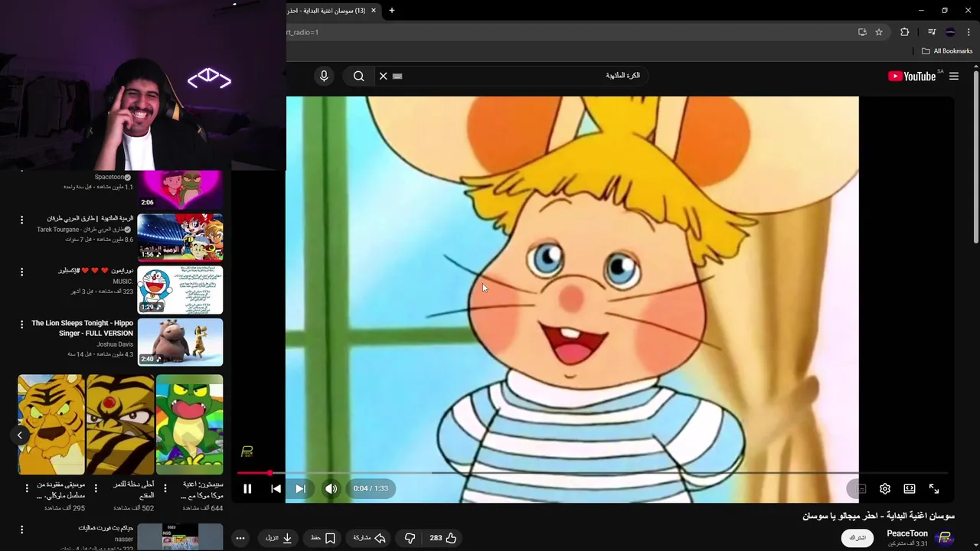Clear the YouTube search box
980x551 pixels.
[x=384, y=76]
